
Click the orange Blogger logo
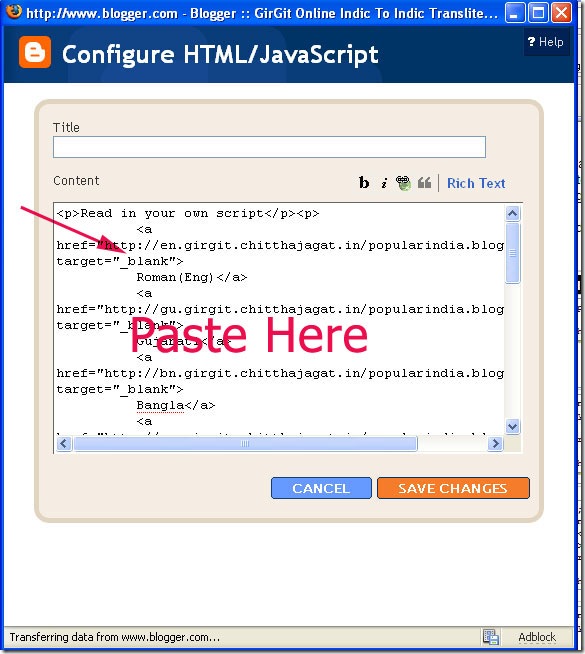pos(35,52)
